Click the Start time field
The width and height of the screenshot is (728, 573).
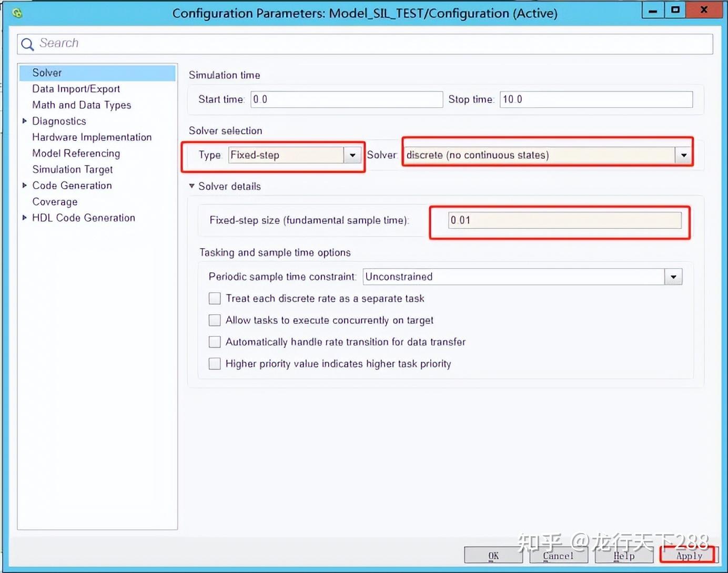pyautogui.click(x=347, y=99)
